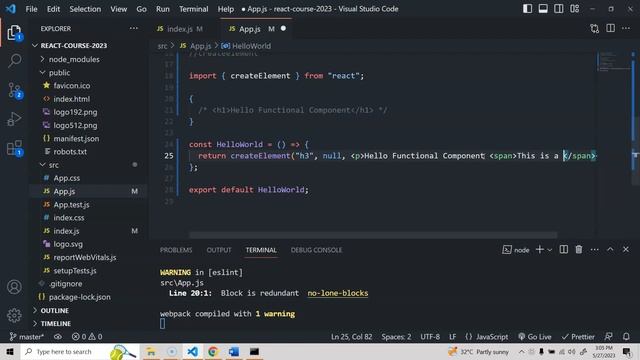The image size is (640, 360).
Task: Open favicon.ico in the explorer
Action: click(x=72, y=86)
